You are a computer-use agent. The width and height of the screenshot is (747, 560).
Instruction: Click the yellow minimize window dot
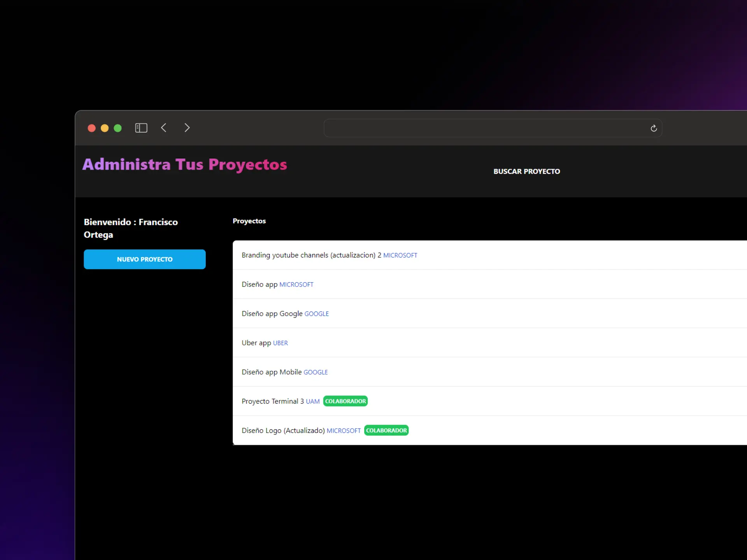(x=105, y=128)
